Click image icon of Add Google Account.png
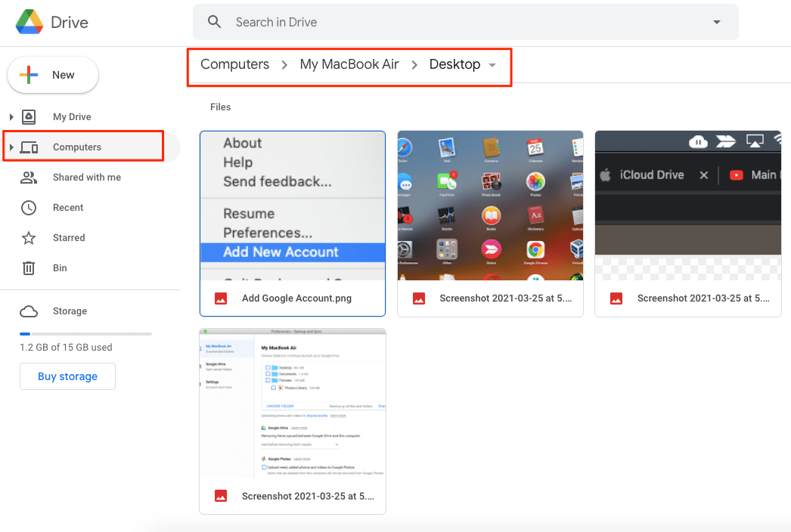The width and height of the screenshot is (791, 532). click(x=221, y=298)
